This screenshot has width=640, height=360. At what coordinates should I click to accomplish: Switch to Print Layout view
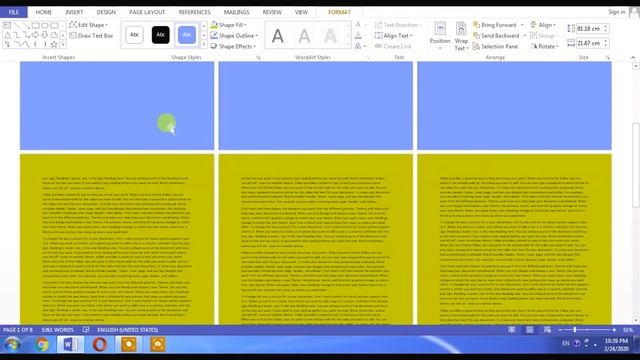[x=529, y=330]
